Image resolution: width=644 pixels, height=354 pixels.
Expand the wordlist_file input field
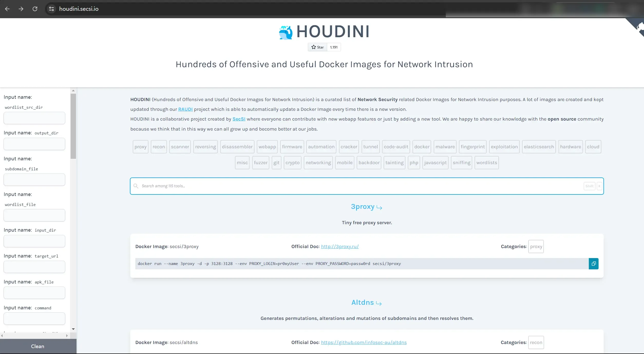(34, 215)
